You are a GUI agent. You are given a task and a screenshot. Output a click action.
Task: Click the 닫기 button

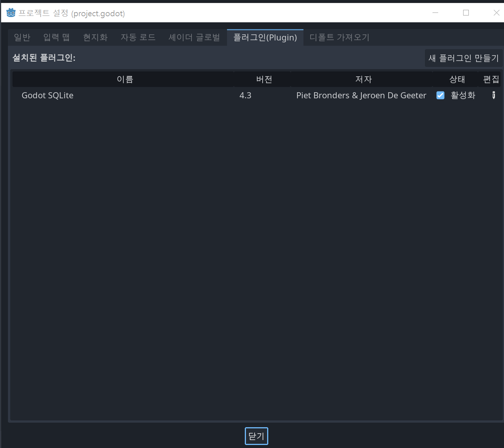click(257, 436)
